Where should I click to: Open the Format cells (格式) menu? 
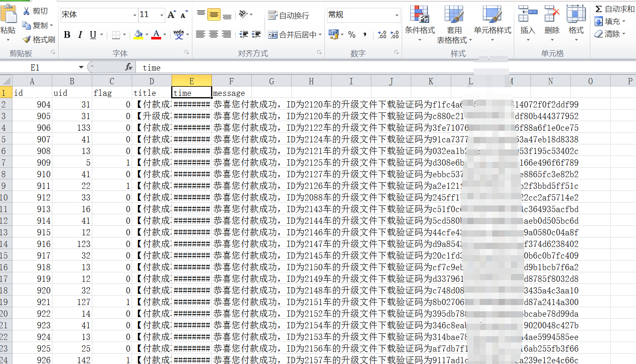pos(576,24)
